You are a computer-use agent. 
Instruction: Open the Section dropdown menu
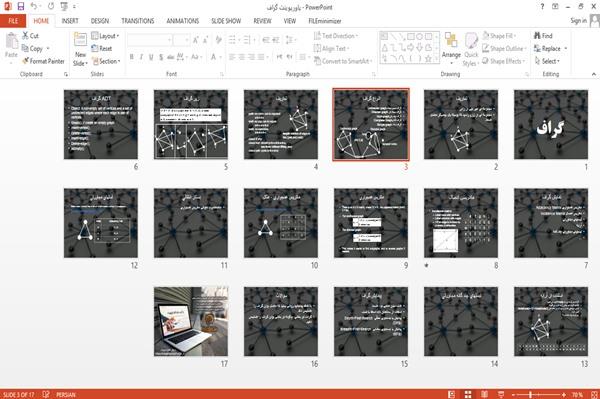pos(106,61)
